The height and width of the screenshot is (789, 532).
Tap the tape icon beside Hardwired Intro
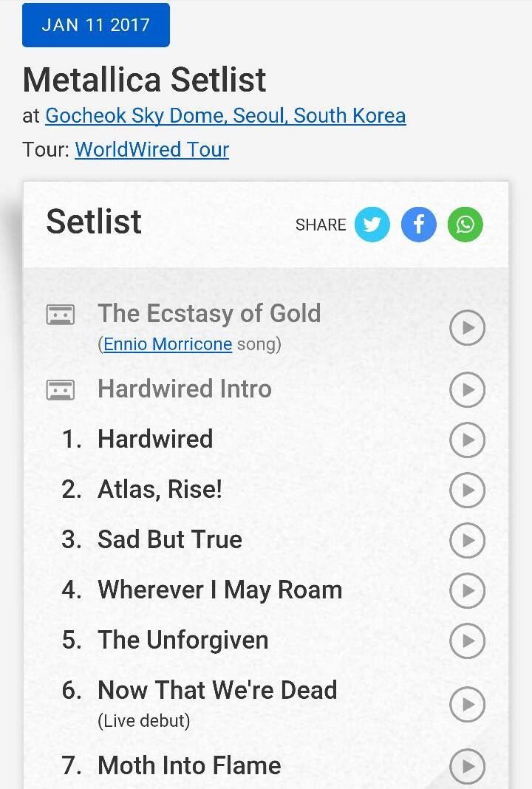(x=61, y=389)
